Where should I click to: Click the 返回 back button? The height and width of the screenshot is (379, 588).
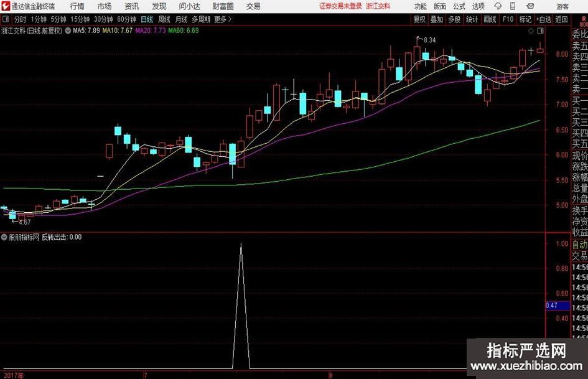(561, 19)
